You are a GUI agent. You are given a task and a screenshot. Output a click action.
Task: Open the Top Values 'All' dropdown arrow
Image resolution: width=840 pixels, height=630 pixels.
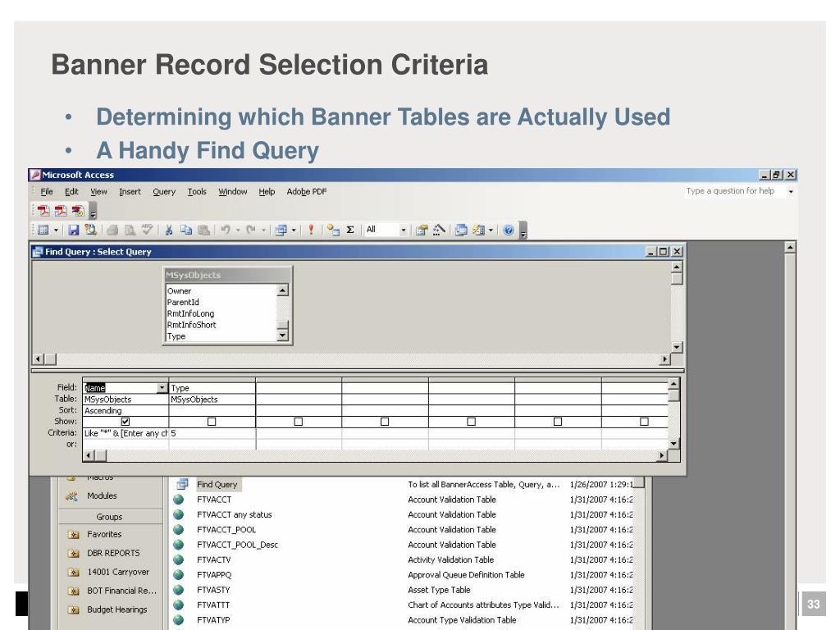pos(404,231)
